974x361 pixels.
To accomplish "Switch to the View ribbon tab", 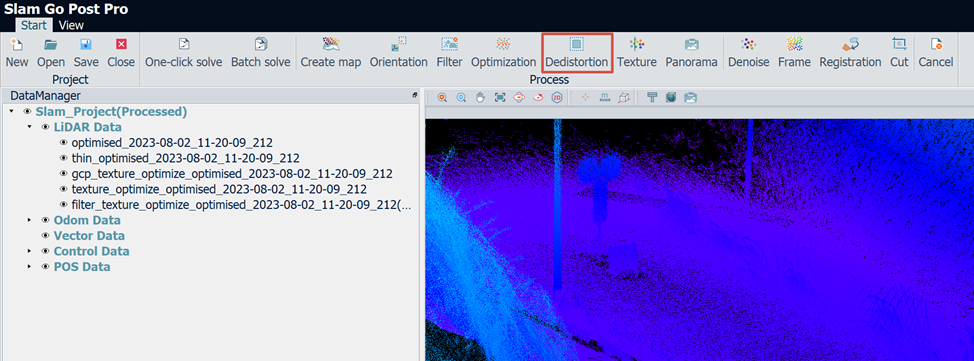I will pos(71,25).
